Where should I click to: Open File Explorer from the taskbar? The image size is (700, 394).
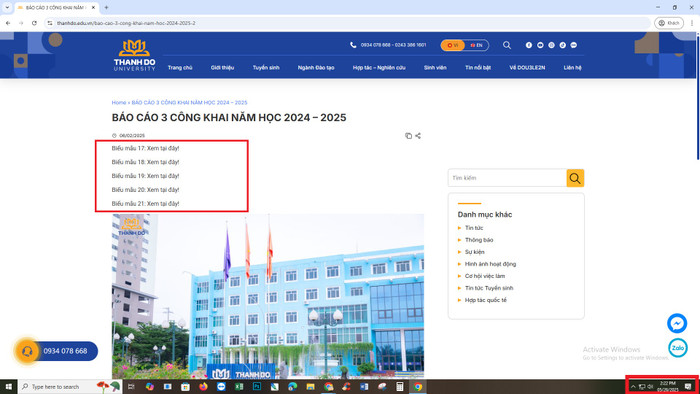click(310, 387)
